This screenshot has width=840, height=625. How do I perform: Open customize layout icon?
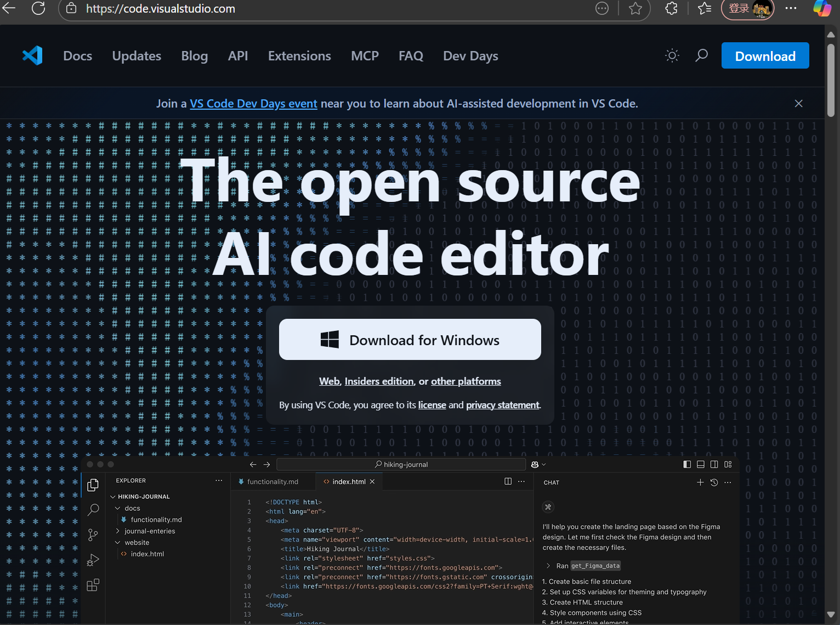click(728, 464)
